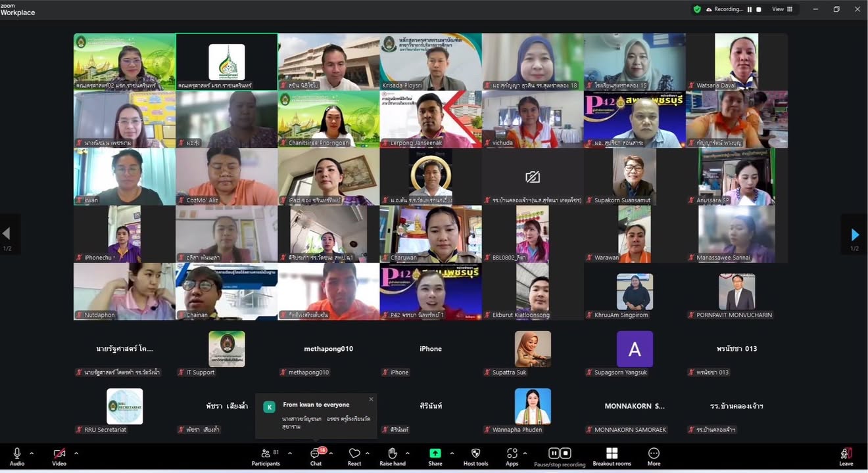Raise hand in the meeting
Image resolution: width=868 pixels, height=473 pixels.
click(392, 457)
